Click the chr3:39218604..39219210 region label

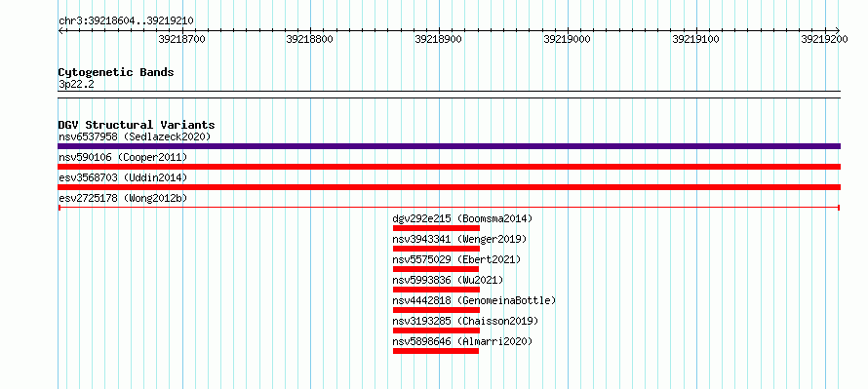click(x=126, y=20)
